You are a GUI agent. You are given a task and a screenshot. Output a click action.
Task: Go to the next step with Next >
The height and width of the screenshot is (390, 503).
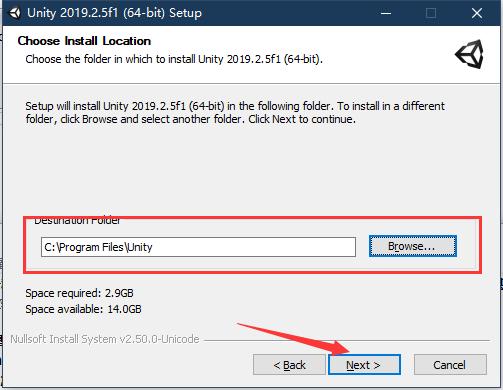click(364, 365)
